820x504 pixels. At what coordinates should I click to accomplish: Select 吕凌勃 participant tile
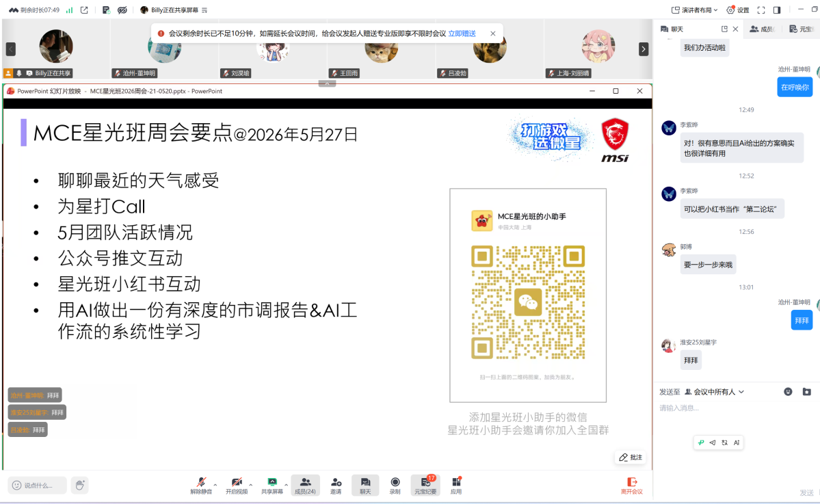click(x=490, y=49)
